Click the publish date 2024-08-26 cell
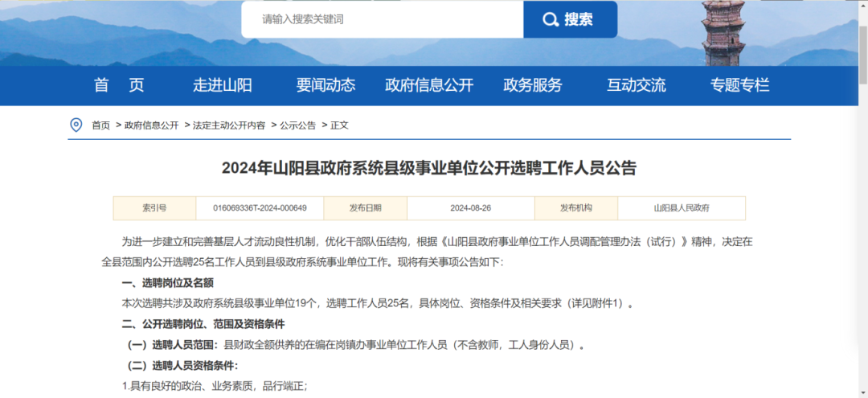This screenshot has width=868, height=398. 470,208
